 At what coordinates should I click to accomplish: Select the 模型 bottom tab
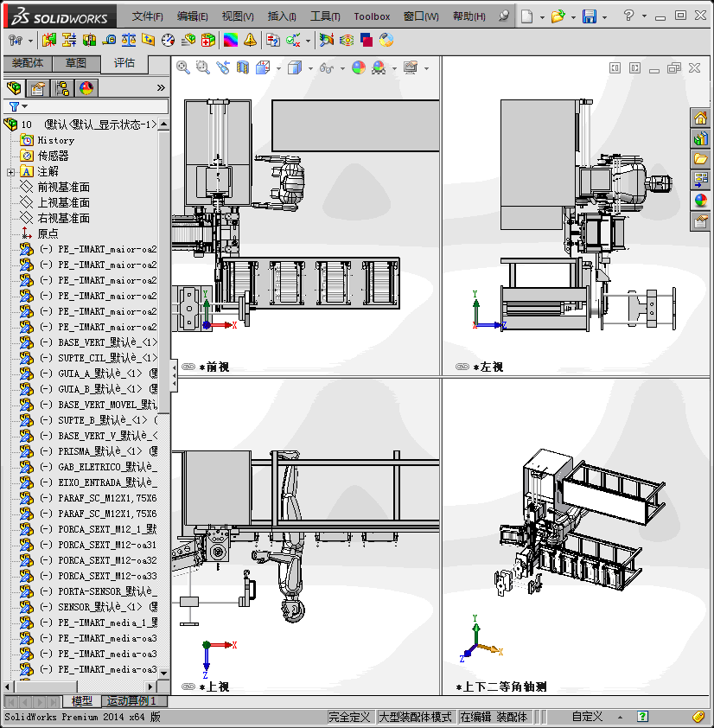click(82, 701)
